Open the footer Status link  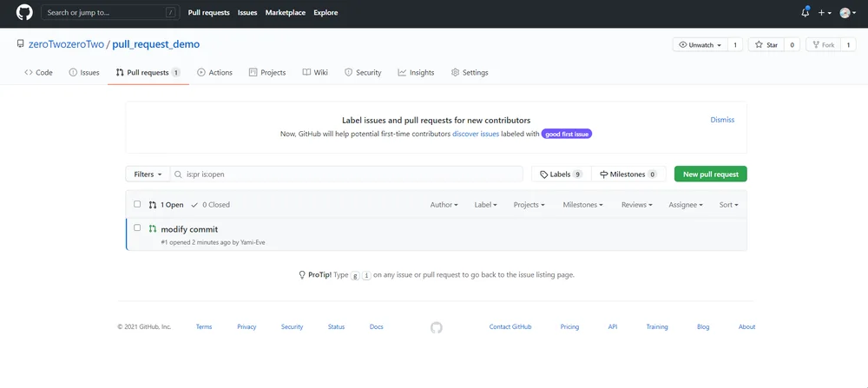pyautogui.click(x=336, y=327)
